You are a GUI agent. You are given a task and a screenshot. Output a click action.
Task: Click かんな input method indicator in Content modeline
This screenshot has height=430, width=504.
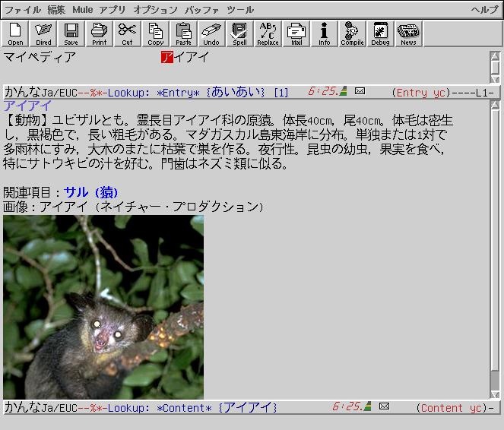[22, 407]
